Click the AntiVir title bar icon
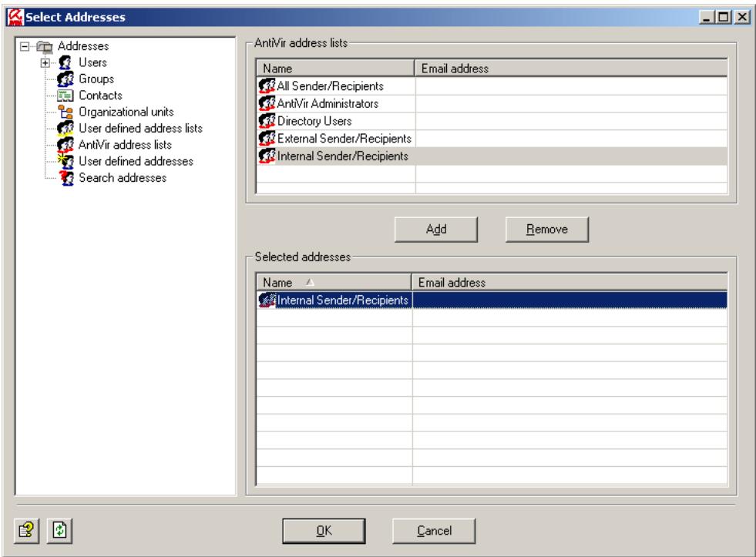The height and width of the screenshot is (557, 756). 15,17
